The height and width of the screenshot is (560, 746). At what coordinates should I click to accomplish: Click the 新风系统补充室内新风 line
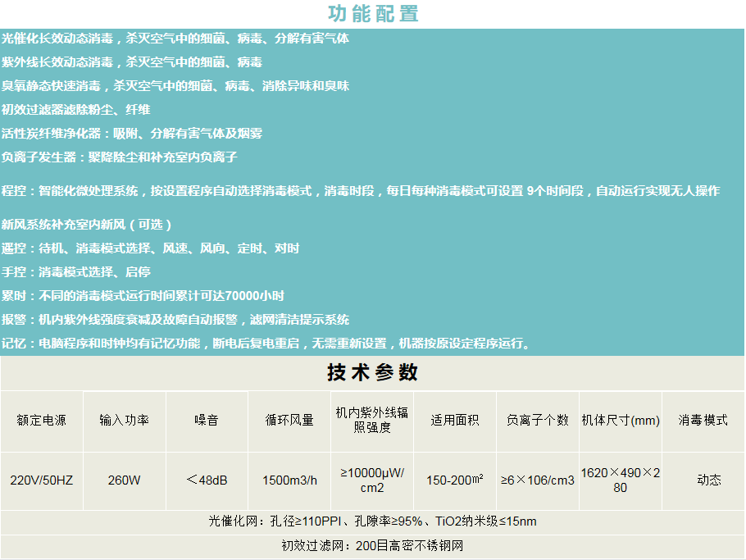coord(87,225)
